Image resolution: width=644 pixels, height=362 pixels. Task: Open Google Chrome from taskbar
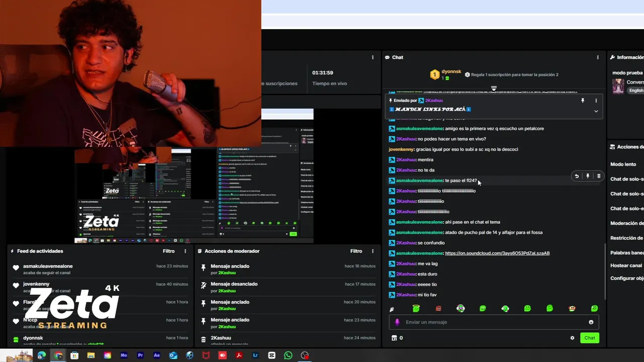pyautogui.click(x=58, y=355)
